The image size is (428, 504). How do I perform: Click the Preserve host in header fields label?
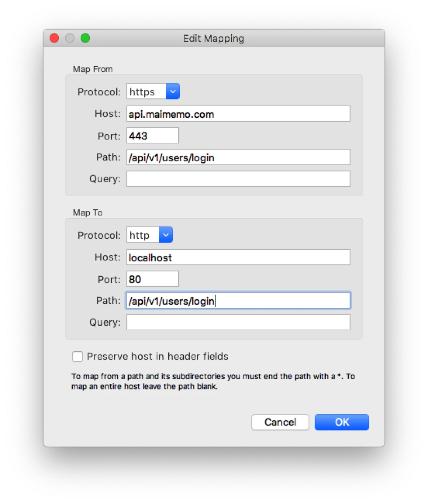point(157,356)
